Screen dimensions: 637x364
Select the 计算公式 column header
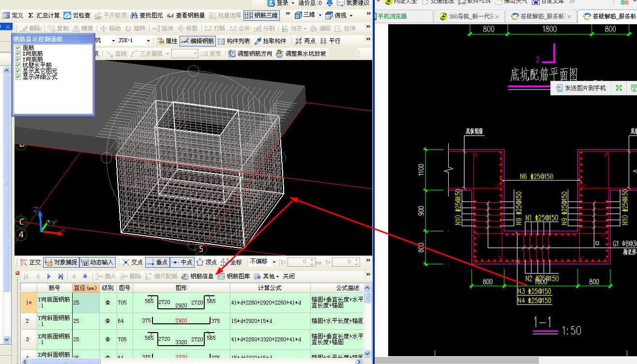(x=270, y=288)
